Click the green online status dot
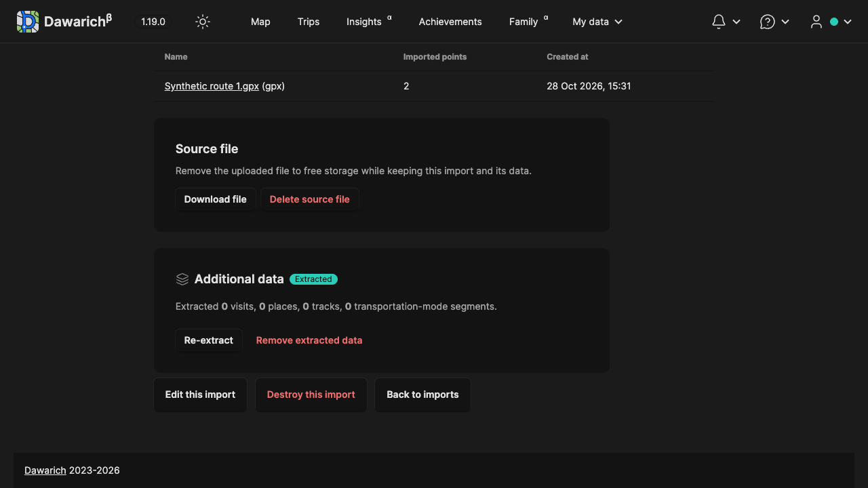 click(x=834, y=22)
